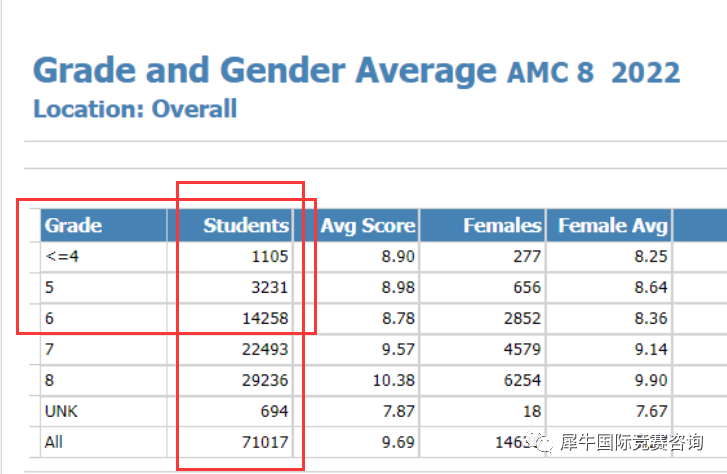Click grade 6 students value 14258

265,318
